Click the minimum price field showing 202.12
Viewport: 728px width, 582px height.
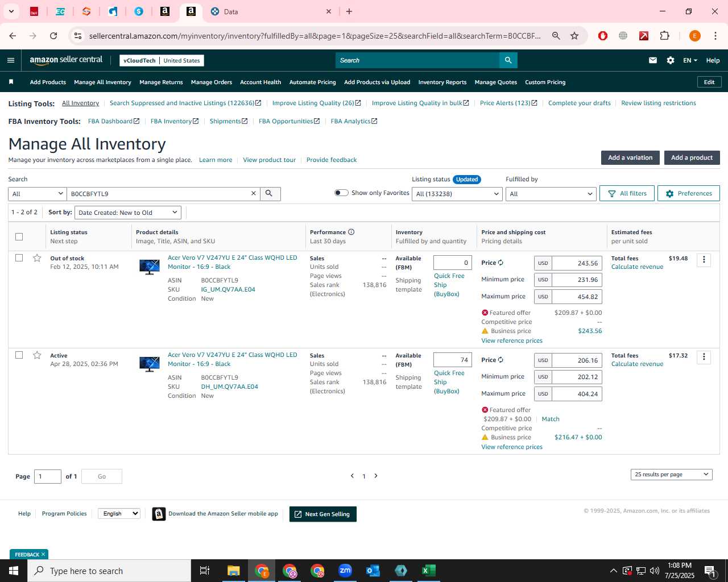[x=577, y=377]
